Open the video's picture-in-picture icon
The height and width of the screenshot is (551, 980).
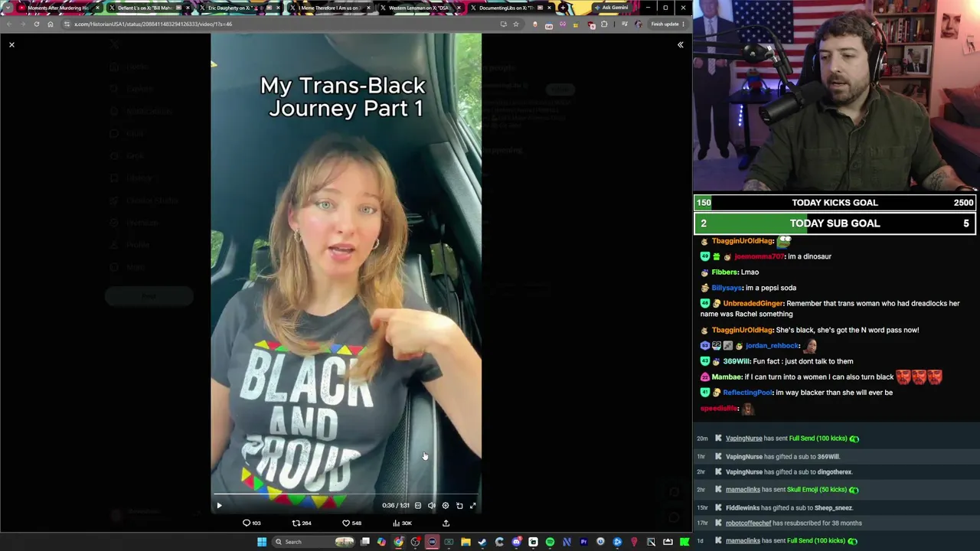coord(459,505)
